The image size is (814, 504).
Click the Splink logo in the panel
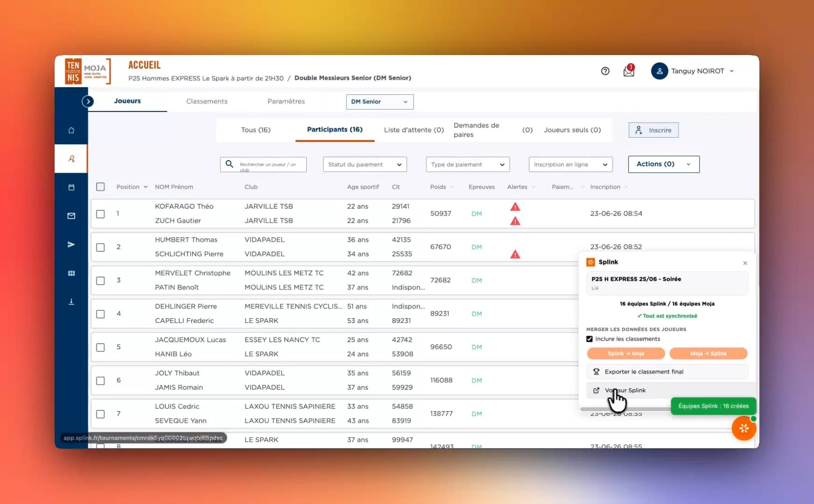pyautogui.click(x=590, y=262)
